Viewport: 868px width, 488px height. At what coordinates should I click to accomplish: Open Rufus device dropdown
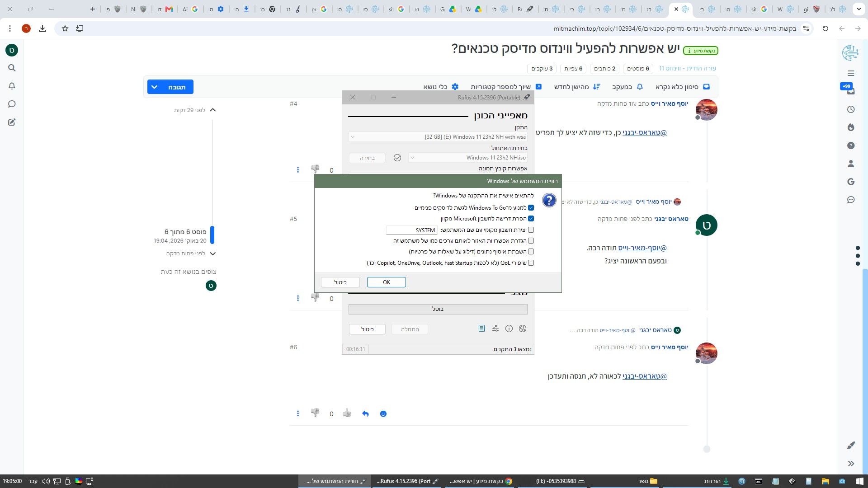[438, 137]
